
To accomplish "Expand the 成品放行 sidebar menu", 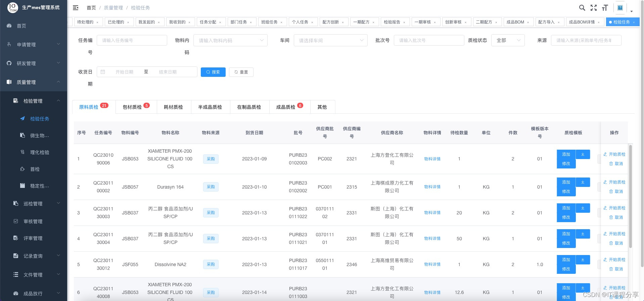I will tap(34, 294).
